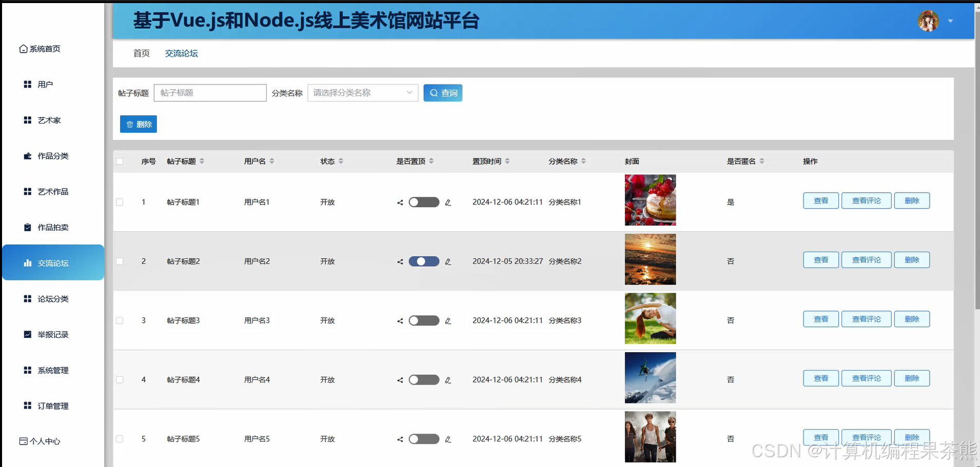The height and width of the screenshot is (467, 980).
Task: Open dessert cover thumbnail in row 1
Action: tap(650, 200)
